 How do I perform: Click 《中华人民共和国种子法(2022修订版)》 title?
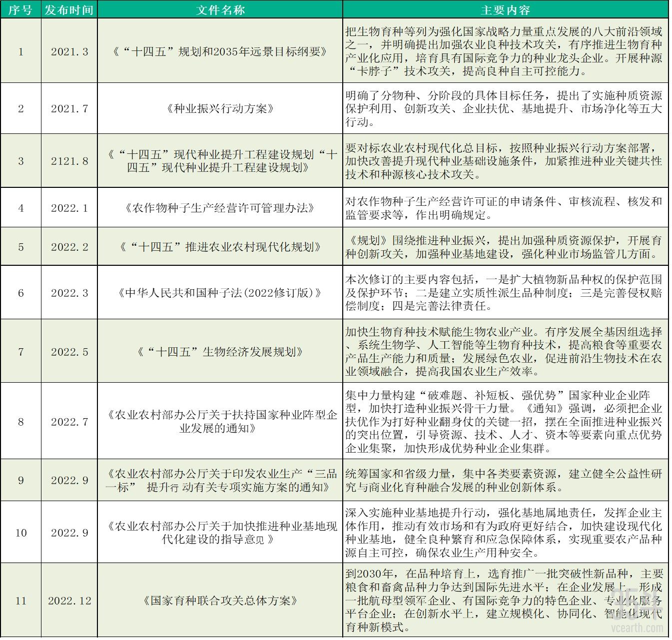coord(220,293)
